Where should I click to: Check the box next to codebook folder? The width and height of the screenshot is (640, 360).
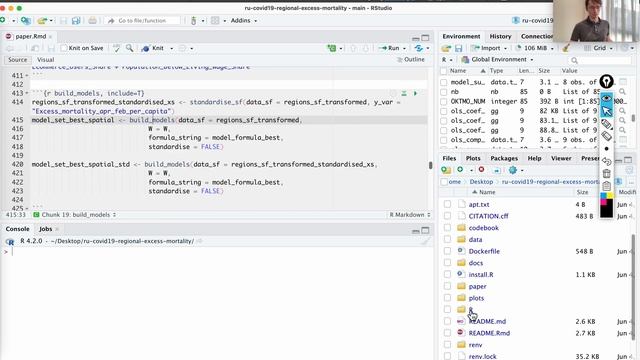447,228
